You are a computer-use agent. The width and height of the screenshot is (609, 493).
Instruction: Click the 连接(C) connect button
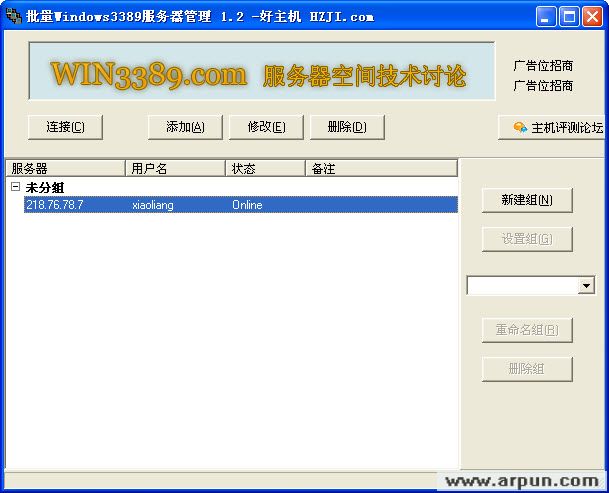66,127
